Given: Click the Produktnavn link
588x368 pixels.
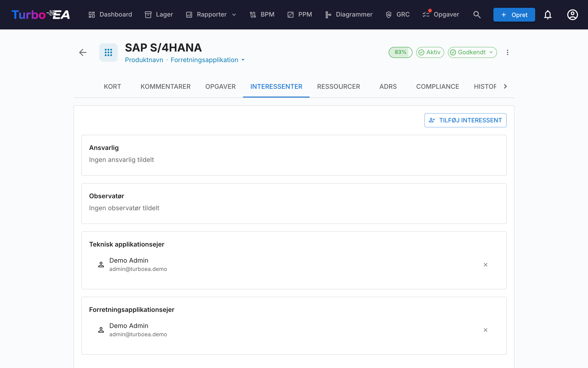Looking at the screenshot, I should (x=144, y=60).
